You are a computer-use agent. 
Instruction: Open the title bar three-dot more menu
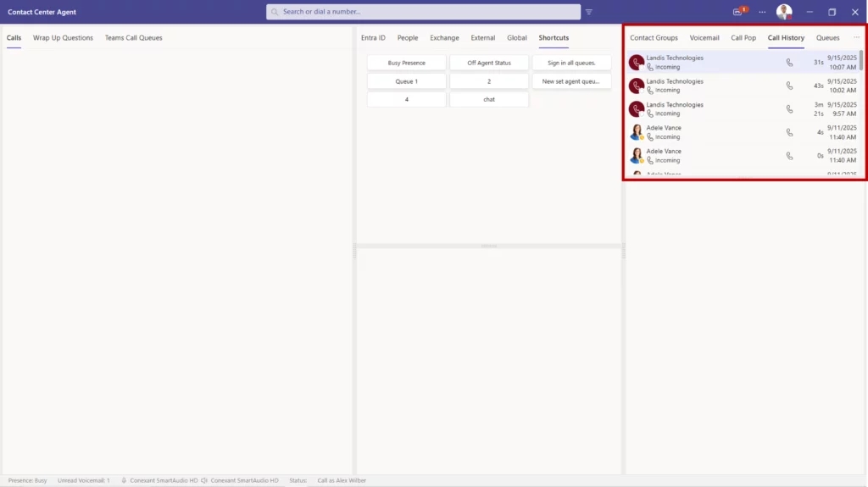pos(762,12)
